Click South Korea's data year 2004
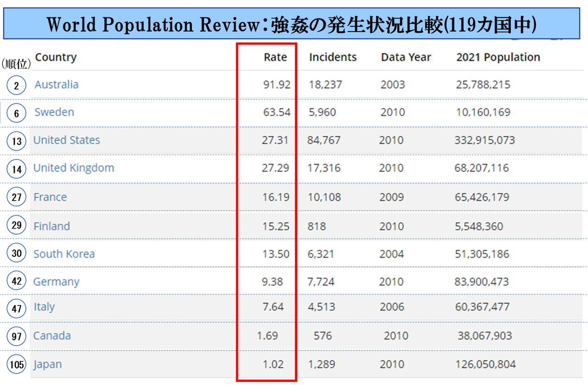Viewport: 588px width, 385px height. tap(392, 254)
